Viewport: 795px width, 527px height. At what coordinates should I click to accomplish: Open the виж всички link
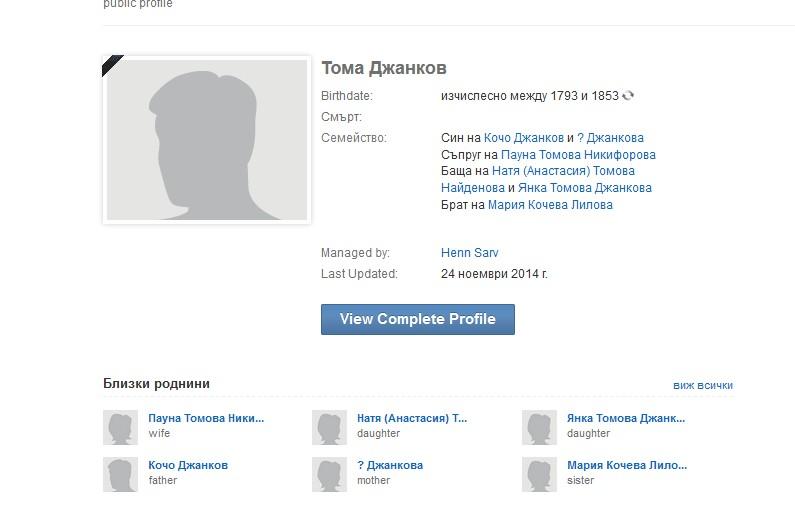click(702, 385)
